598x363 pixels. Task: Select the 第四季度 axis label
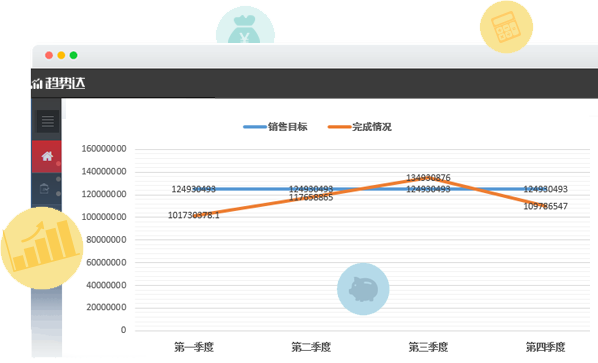pos(545,347)
